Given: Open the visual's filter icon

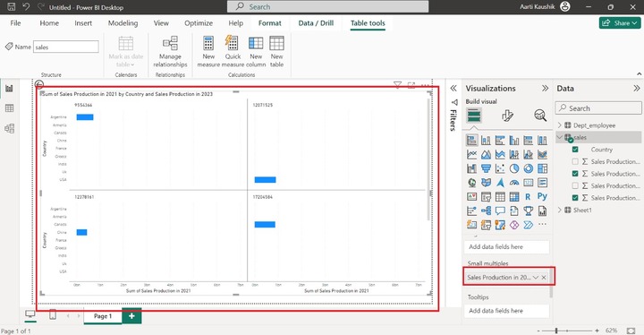Looking at the screenshot, I should coord(397,85).
